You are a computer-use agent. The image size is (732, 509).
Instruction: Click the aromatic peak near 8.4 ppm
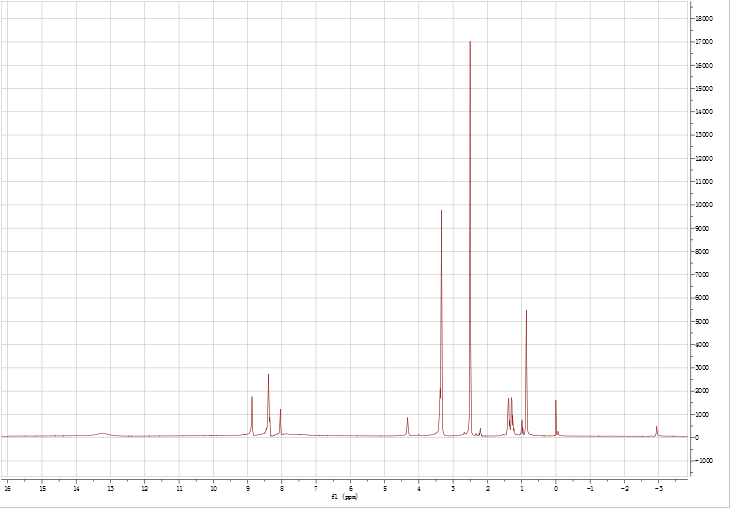click(x=268, y=404)
